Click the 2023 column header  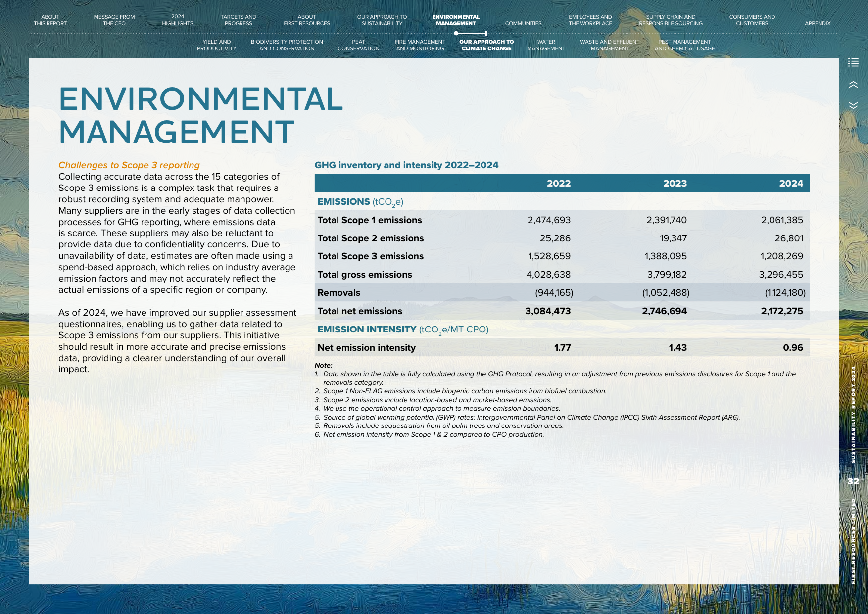click(675, 183)
